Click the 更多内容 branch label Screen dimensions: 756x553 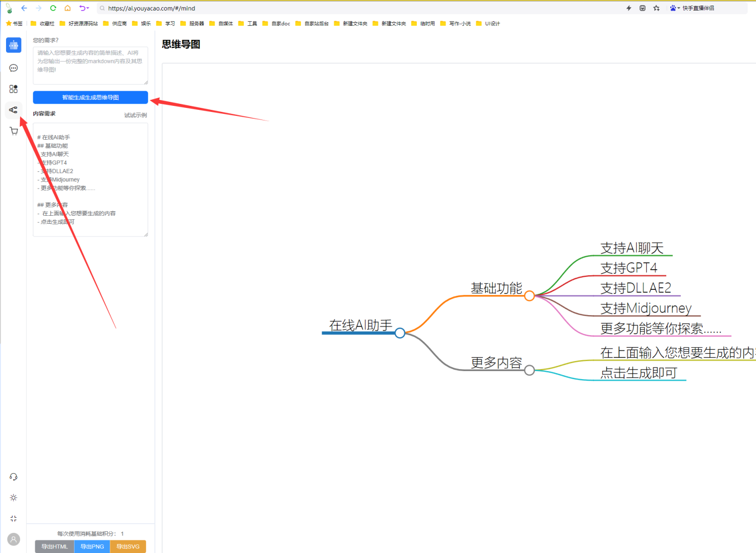[x=496, y=363]
